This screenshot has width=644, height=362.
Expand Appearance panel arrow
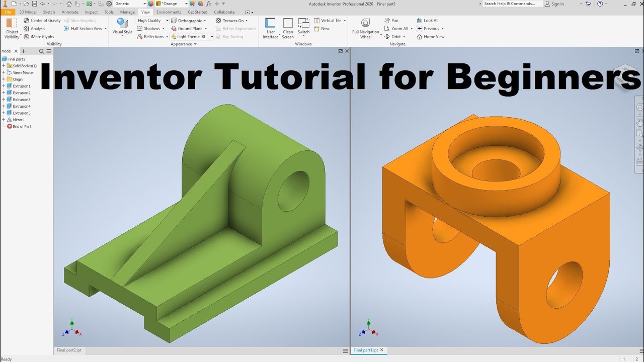195,44
